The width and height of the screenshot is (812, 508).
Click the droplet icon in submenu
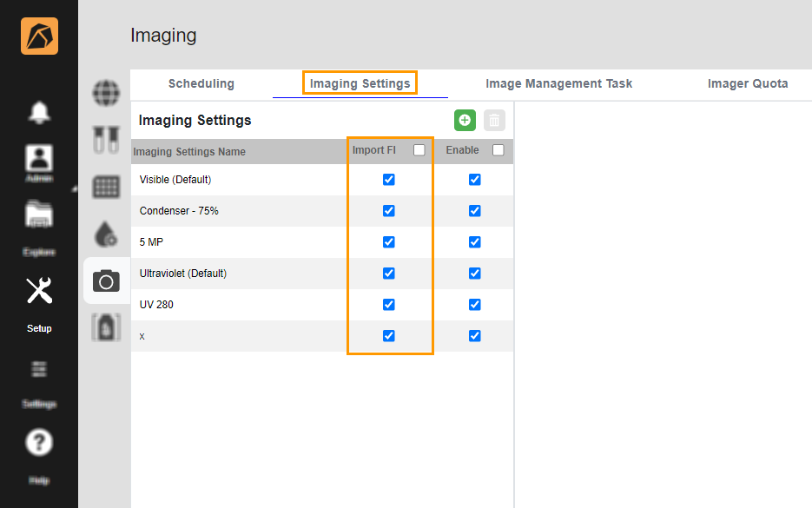tap(106, 234)
